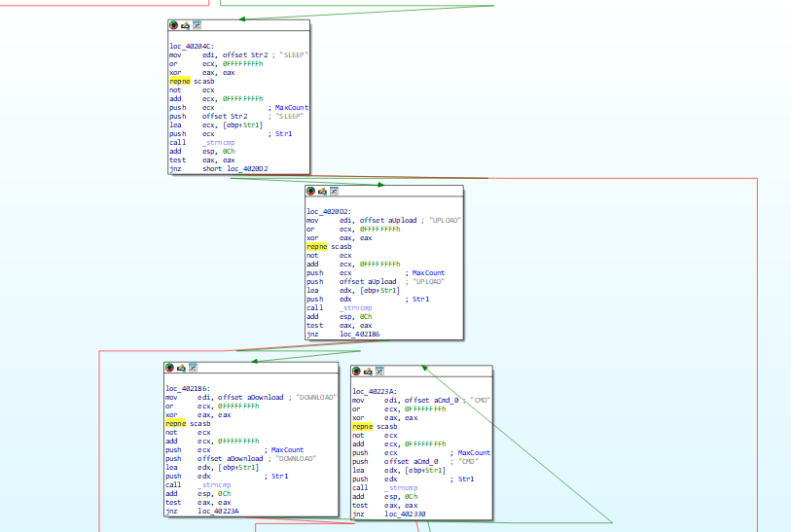
Task: Click the node color icon on loc_40204C block
Action: pos(173,25)
